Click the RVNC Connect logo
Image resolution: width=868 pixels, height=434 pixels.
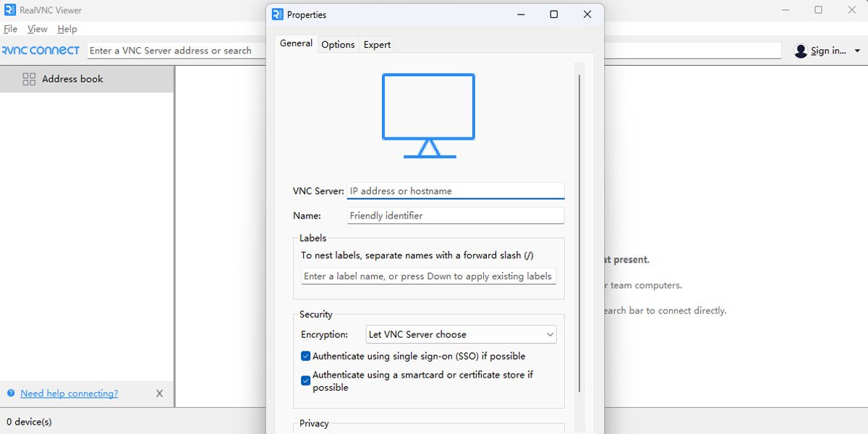point(41,51)
